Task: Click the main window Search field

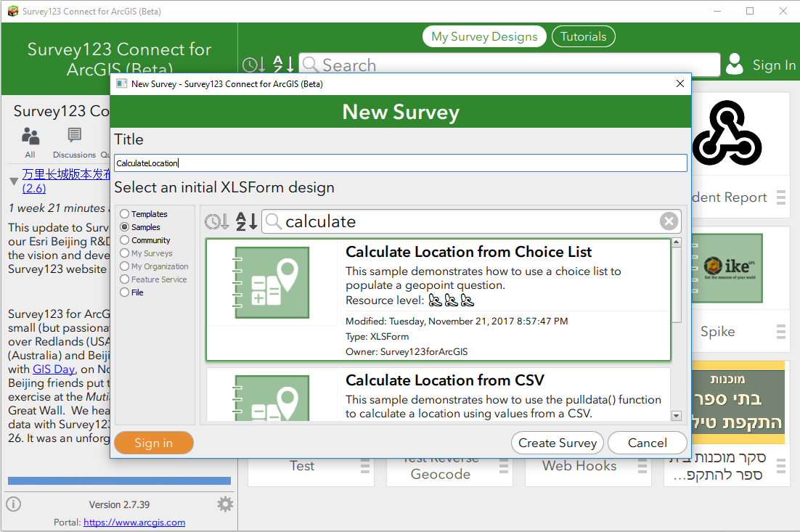Action: (509, 65)
